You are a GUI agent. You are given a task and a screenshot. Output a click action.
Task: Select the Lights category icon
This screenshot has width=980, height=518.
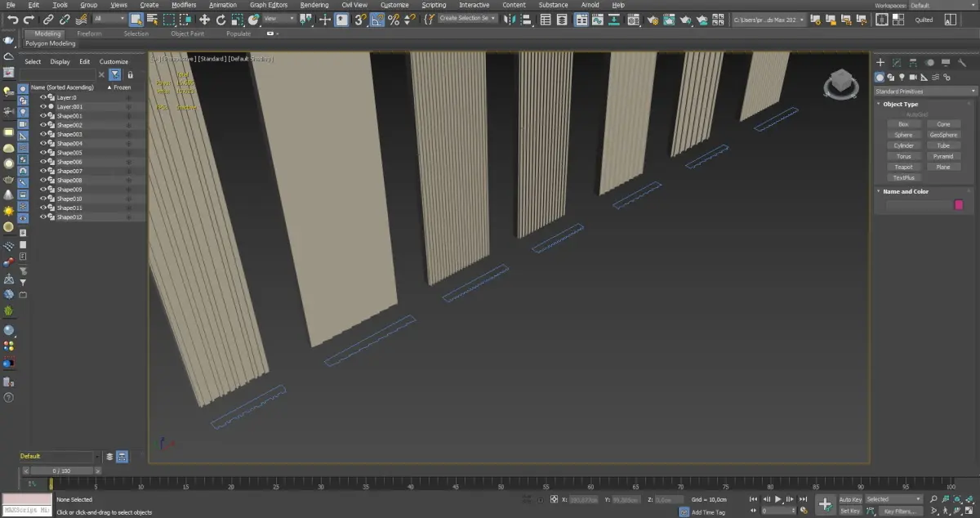902,78
